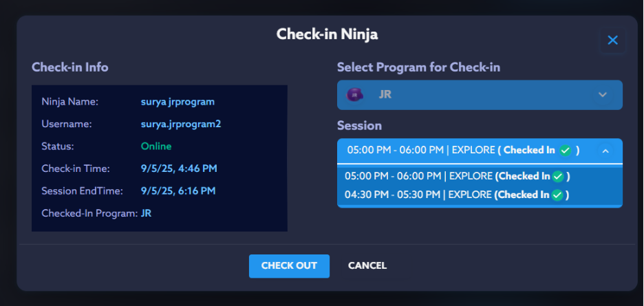Screen dimensions: 644x306
Task: Choose the 04:30 PM - 05:30 PM EXPLORE option
Action: 457,195
